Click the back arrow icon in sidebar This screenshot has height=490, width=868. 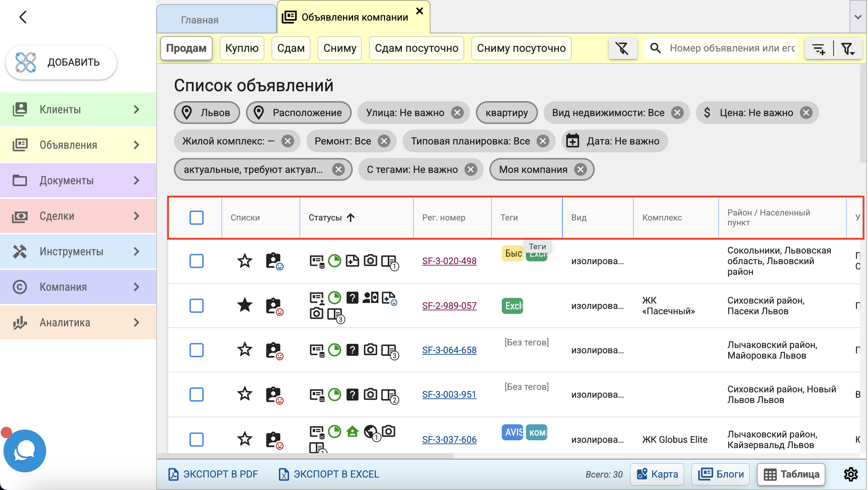pyautogui.click(x=23, y=17)
